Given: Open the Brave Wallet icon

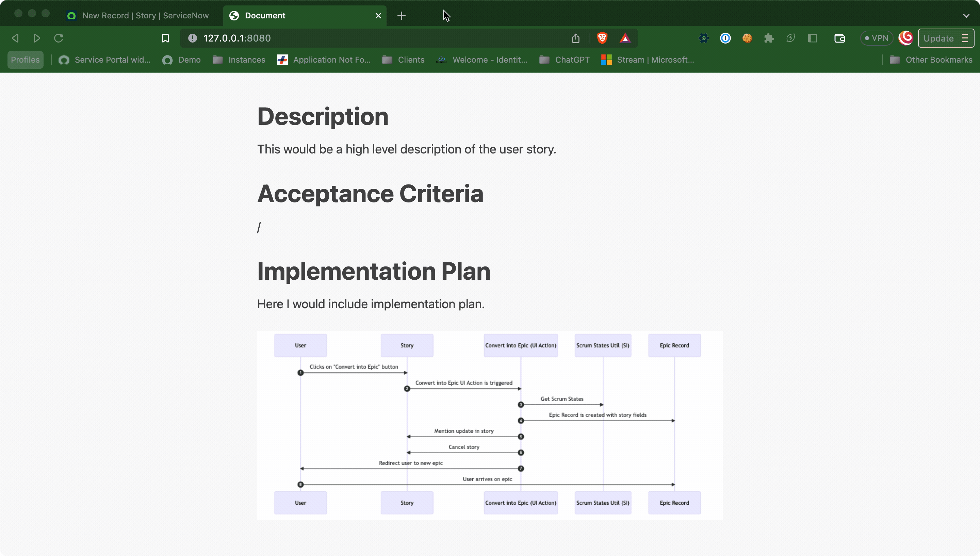Looking at the screenshot, I should pyautogui.click(x=839, y=38).
